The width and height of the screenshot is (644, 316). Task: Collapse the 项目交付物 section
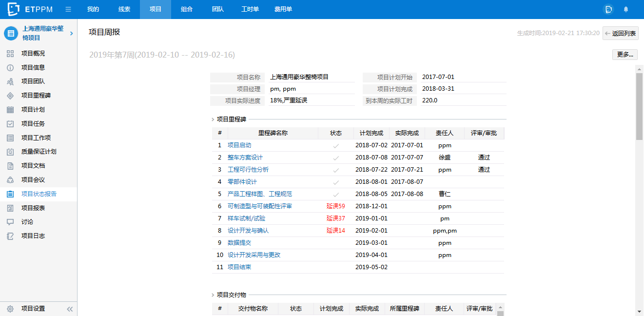213,295
